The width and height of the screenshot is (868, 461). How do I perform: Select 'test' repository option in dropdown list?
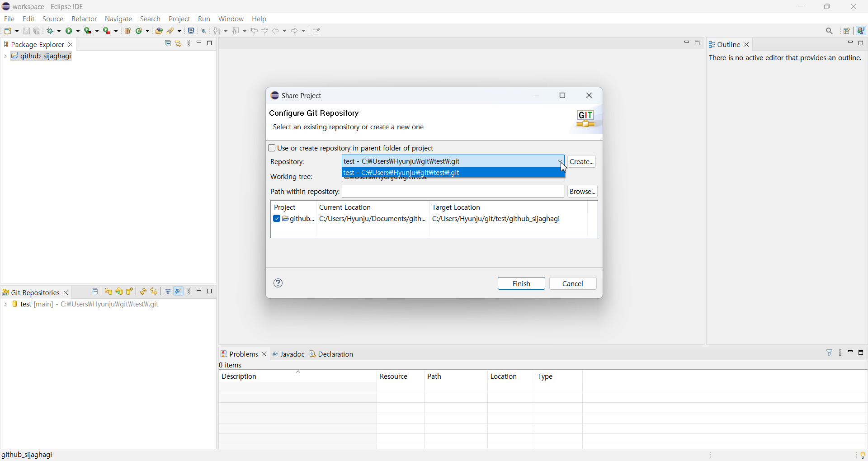click(x=453, y=173)
